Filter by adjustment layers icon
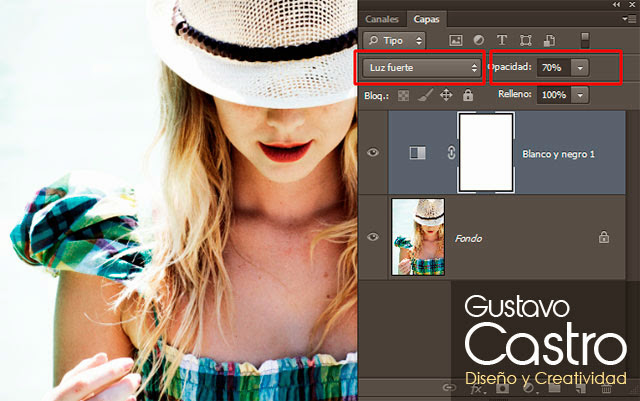This screenshot has height=401, width=640. click(479, 40)
